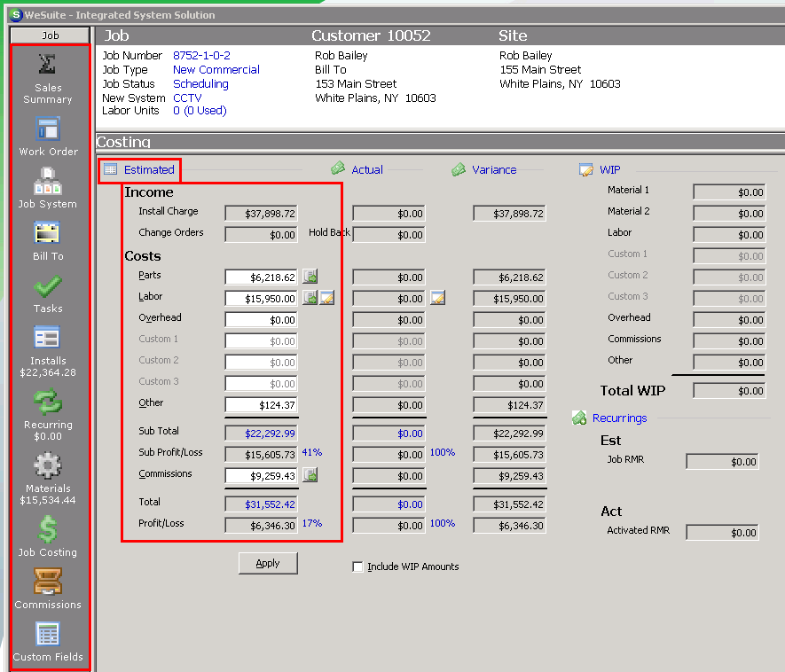Click the estimated Overhead cost field
The height and width of the screenshot is (672, 785).
click(x=262, y=320)
